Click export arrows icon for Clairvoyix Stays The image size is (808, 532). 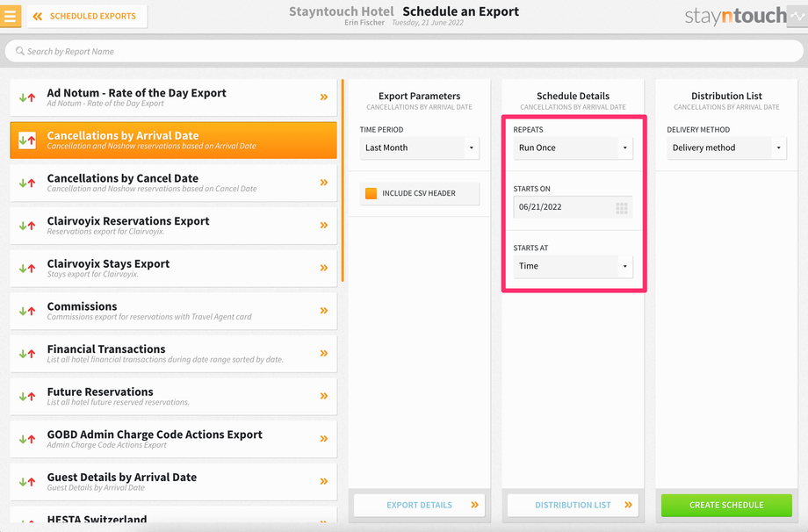pos(27,269)
